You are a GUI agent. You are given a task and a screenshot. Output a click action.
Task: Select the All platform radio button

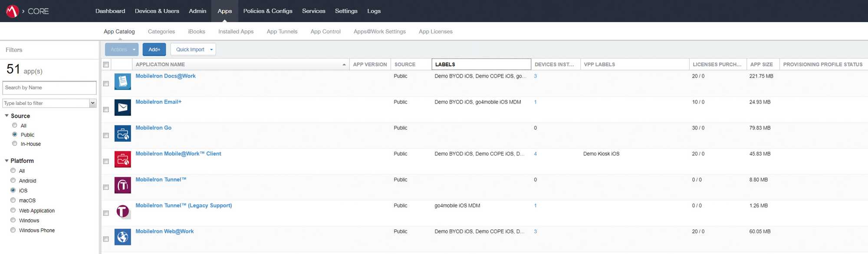click(13, 170)
